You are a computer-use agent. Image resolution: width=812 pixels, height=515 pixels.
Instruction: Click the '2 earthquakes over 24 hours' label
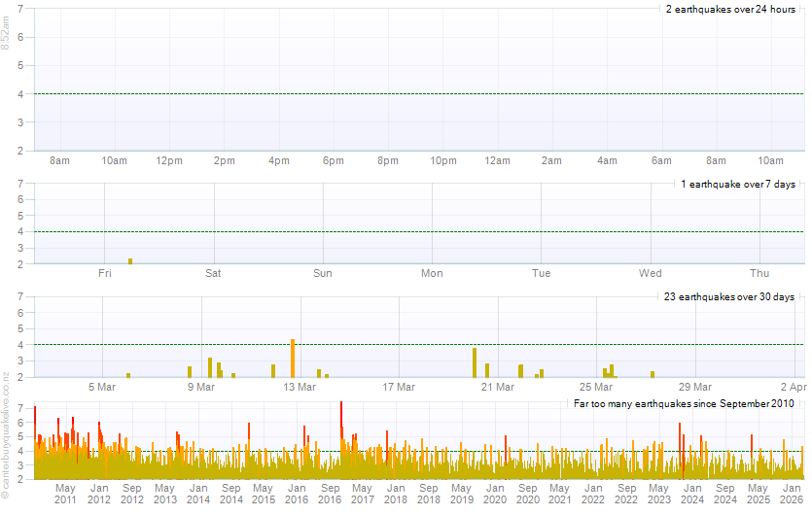(x=730, y=10)
